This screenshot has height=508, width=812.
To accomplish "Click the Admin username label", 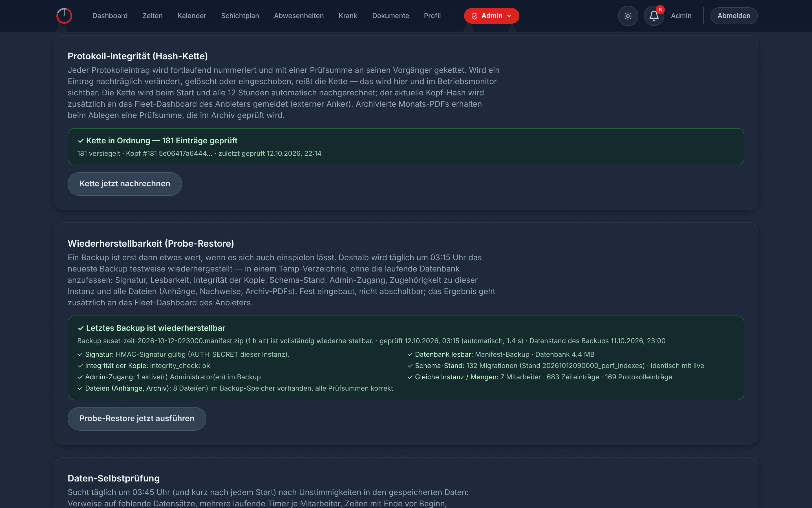I will point(681,16).
